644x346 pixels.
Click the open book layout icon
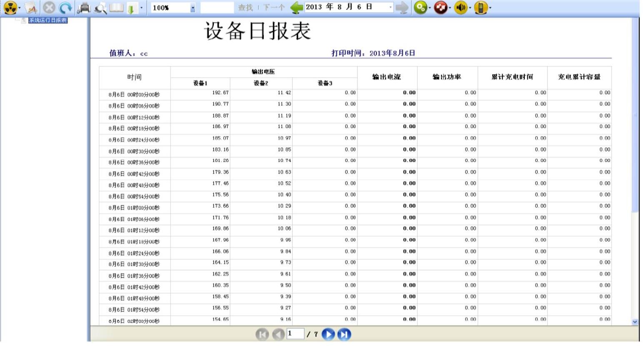click(116, 7)
